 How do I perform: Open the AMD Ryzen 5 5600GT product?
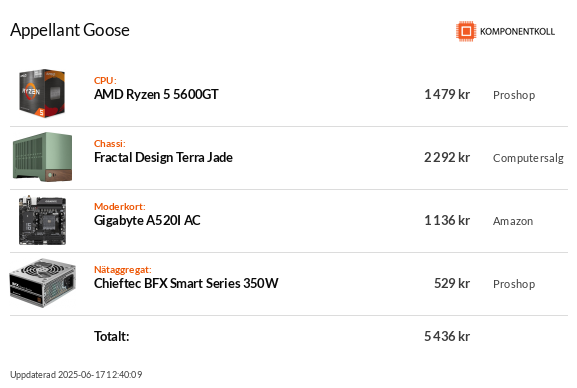[x=156, y=95]
